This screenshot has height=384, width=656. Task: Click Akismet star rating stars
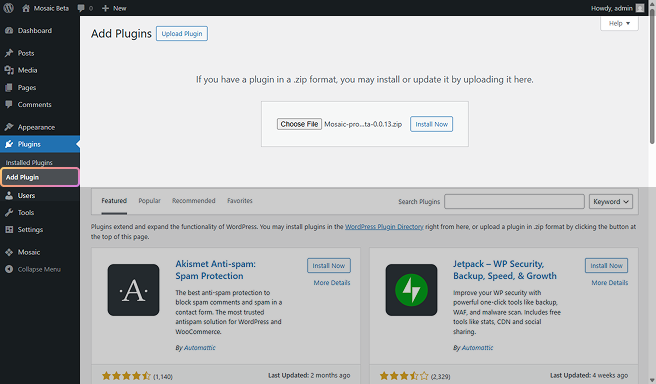[x=126, y=376]
